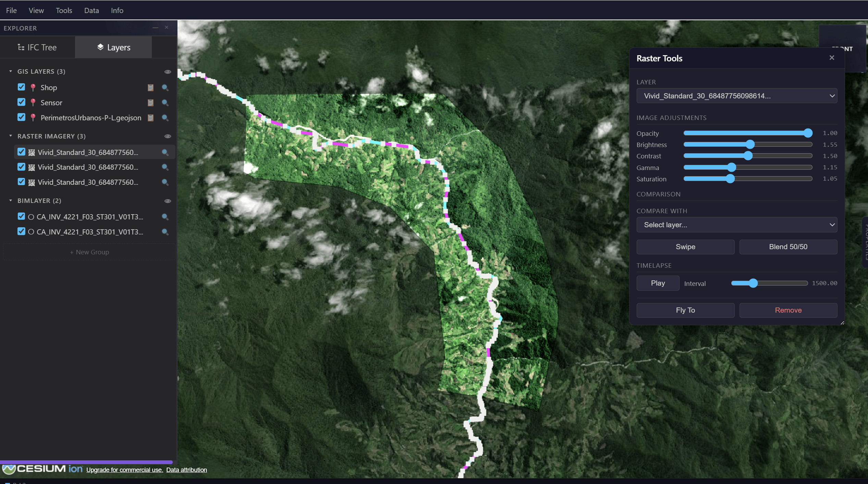The height and width of the screenshot is (484, 868).
Task: Click the Brightness slider handle
Action: tap(750, 144)
